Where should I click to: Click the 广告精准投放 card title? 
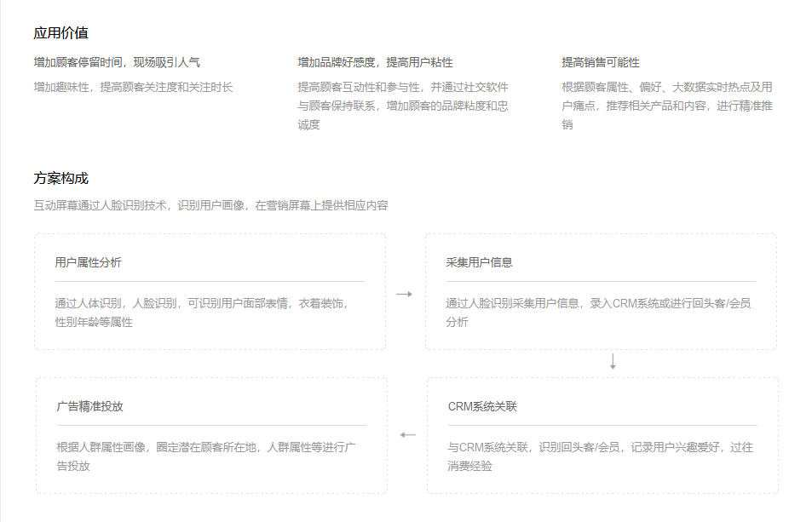click(x=89, y=406)
